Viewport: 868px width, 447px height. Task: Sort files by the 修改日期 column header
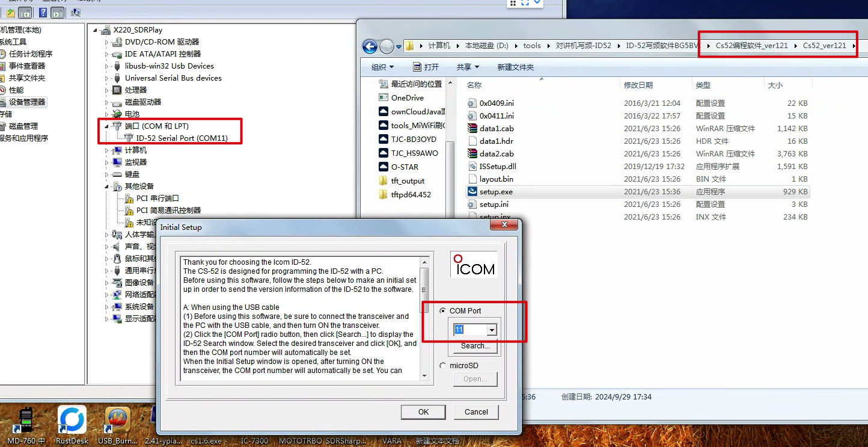[x=638, y=85]
